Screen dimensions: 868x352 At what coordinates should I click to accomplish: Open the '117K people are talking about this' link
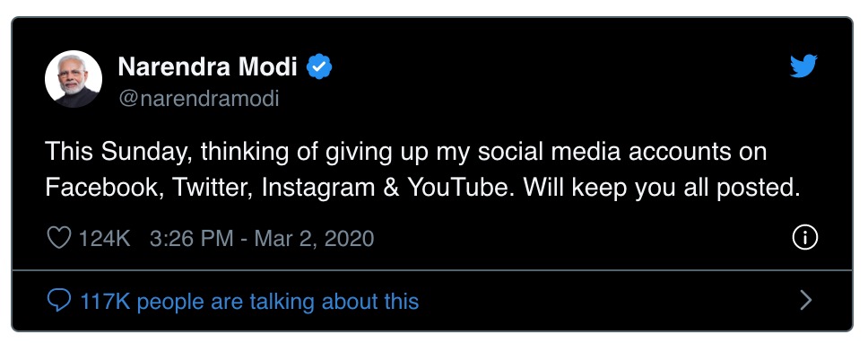pos(249,302)
